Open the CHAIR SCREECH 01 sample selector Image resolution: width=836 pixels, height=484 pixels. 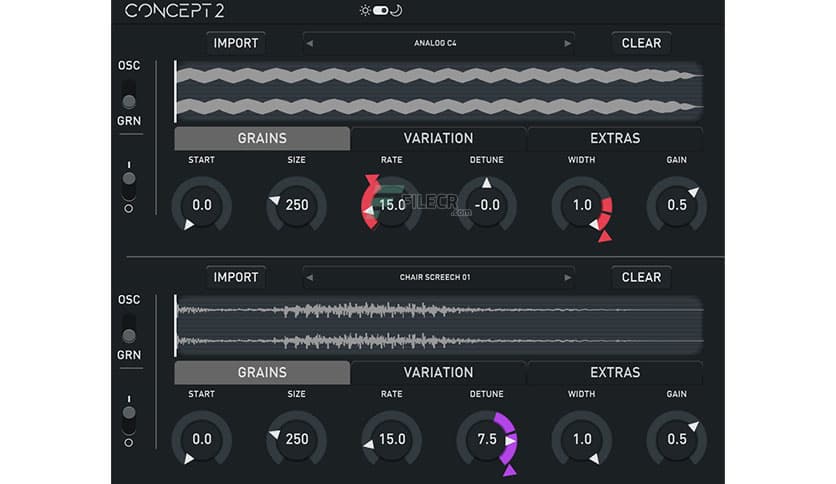[438, 277]
